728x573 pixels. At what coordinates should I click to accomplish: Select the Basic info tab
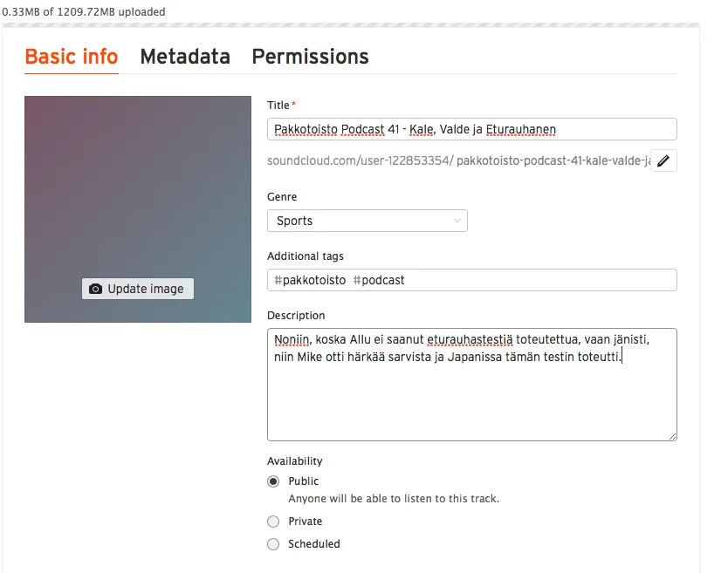(x=72, y=57)
